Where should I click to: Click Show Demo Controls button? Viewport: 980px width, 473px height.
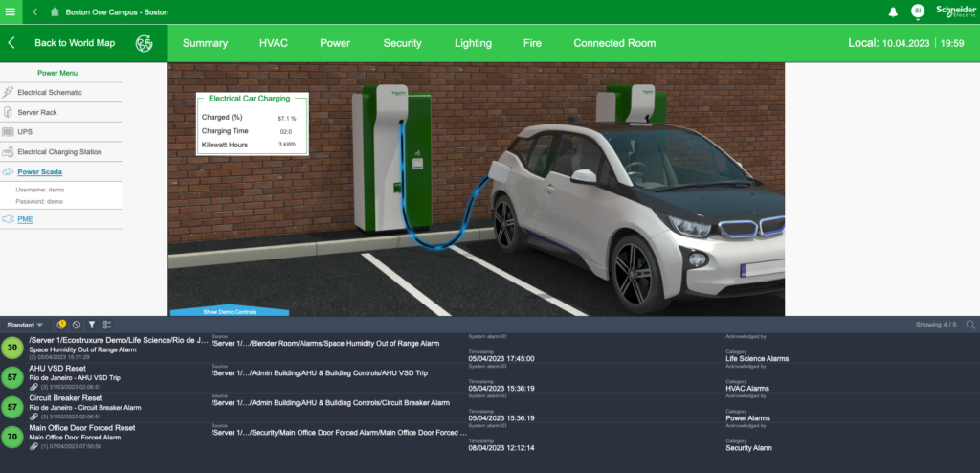[x=230, y=311]
